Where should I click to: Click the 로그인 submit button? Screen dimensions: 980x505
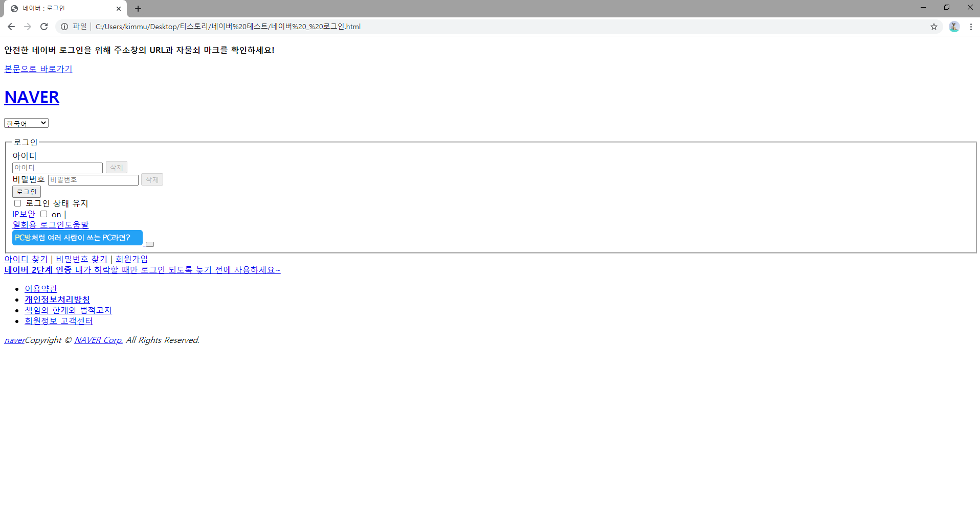pyautogui.click(x=27, y=192)
